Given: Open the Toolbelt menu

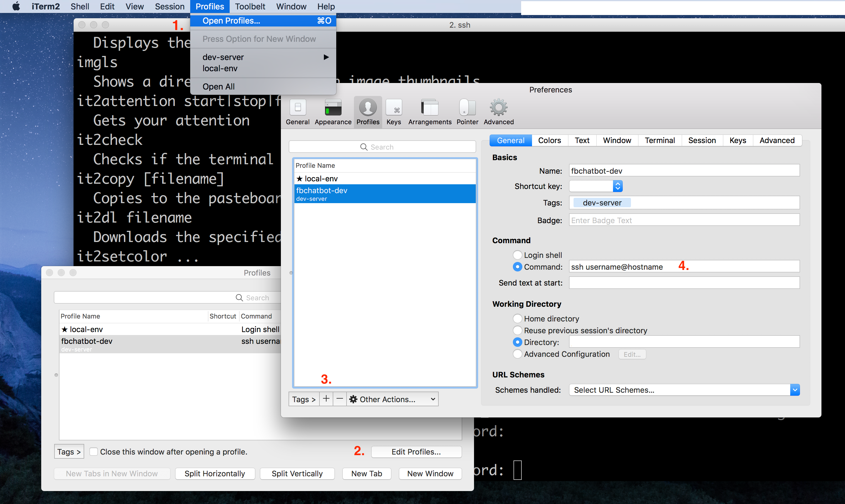Looking at the screenshot, I should point(250,6).
